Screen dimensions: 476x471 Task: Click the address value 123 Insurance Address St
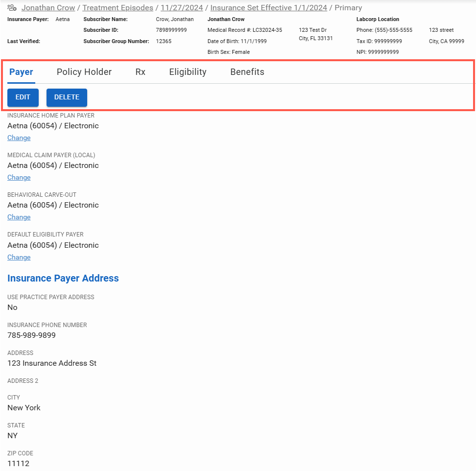(52, 363)
